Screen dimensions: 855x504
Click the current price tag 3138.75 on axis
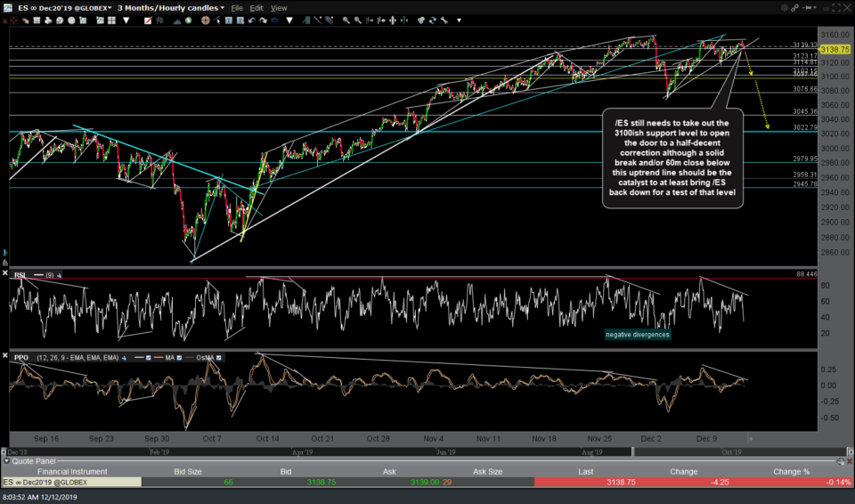[835, 49]
